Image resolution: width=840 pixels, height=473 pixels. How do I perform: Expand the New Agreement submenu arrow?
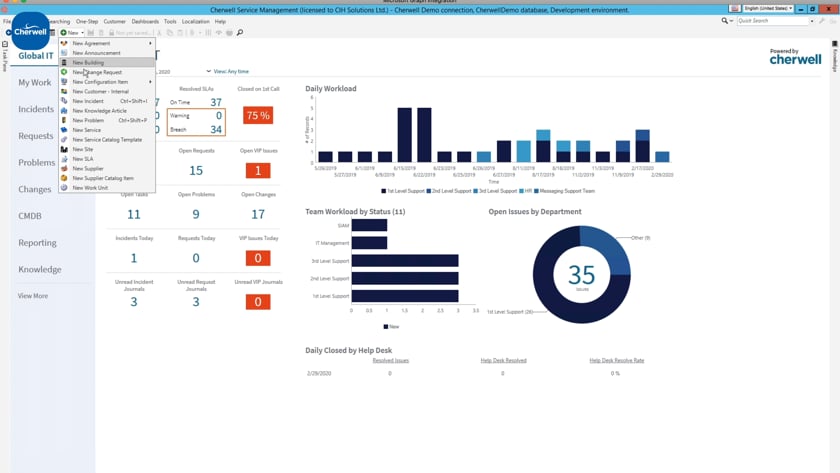150,43
